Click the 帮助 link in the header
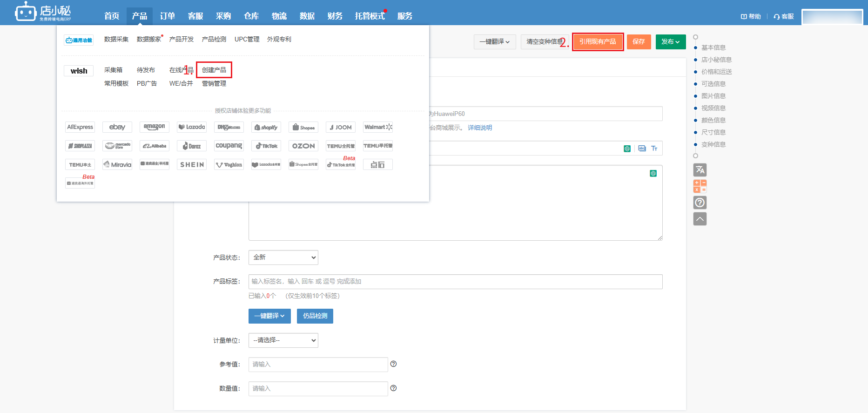The height and width of the screenshot is (413, 868). (x=751, y=16)
